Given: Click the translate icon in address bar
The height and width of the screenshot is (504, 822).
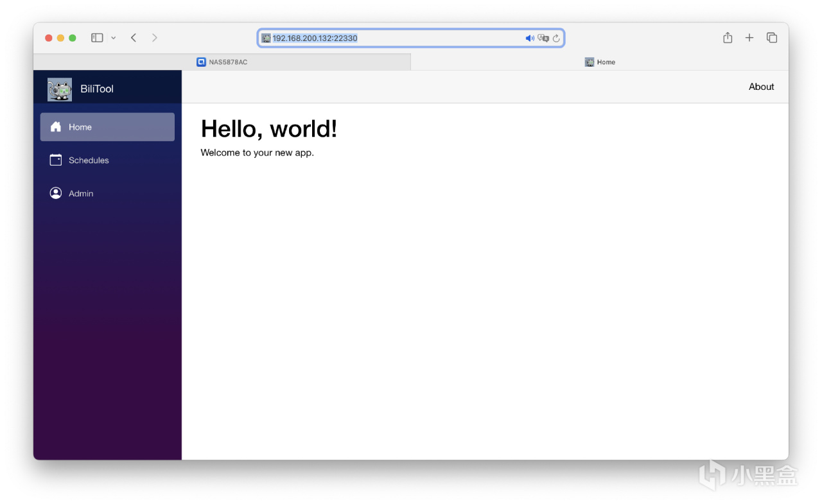Looking at the screenshot, I should pyautogui.click(x=543, y=39).
